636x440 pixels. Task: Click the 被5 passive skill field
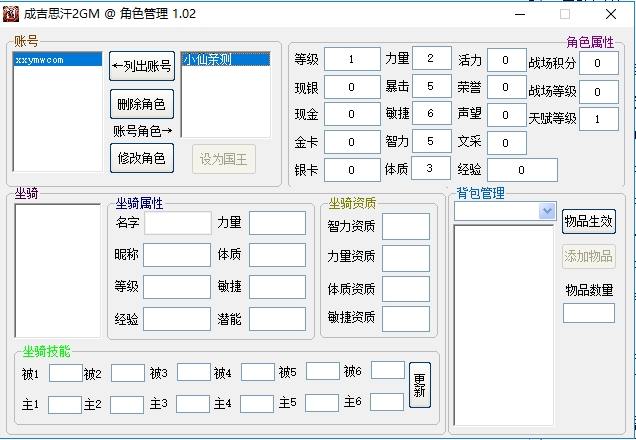tap(323, 371)
